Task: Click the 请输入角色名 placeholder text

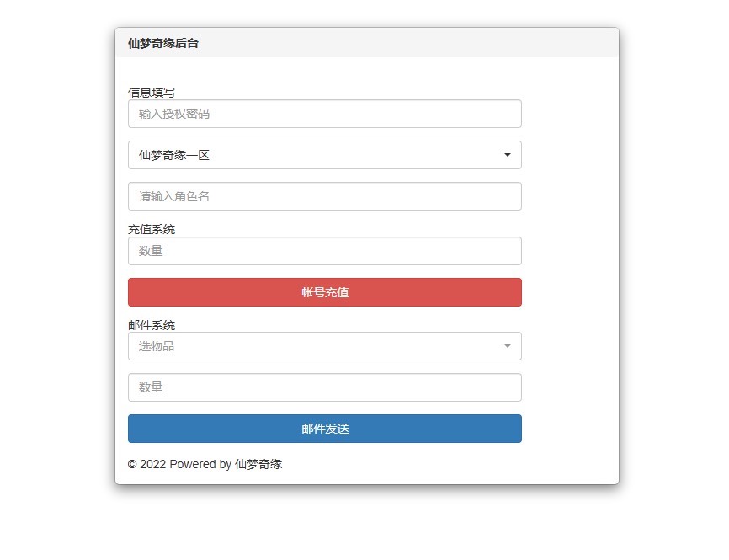Action: (x=174, y=196)
